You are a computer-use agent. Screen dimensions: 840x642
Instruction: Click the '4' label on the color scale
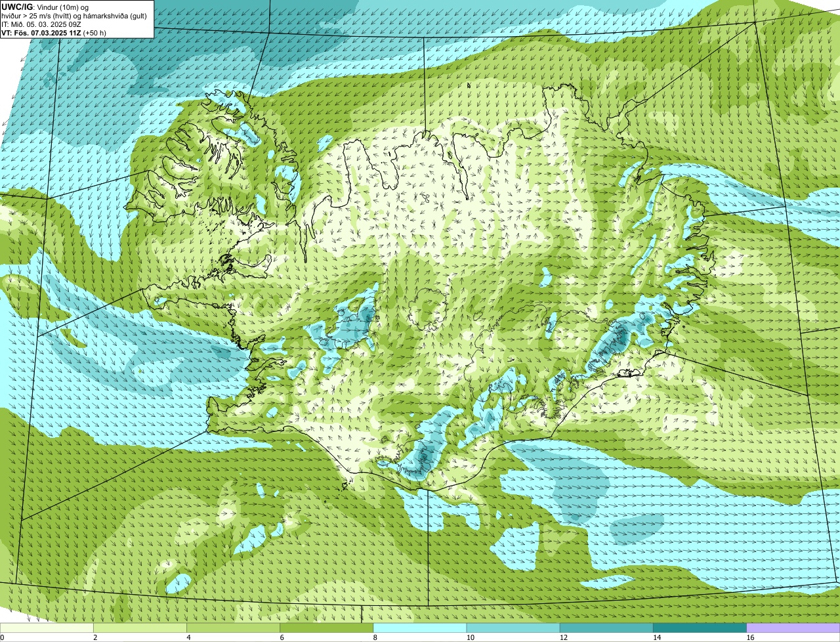pyautogui.click(x=189, y=637)
